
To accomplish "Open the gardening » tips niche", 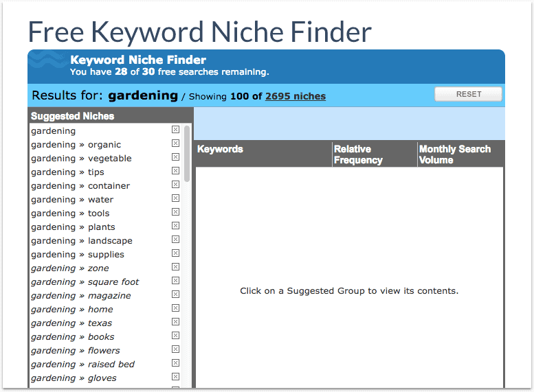I will click(x=67, y=172).
